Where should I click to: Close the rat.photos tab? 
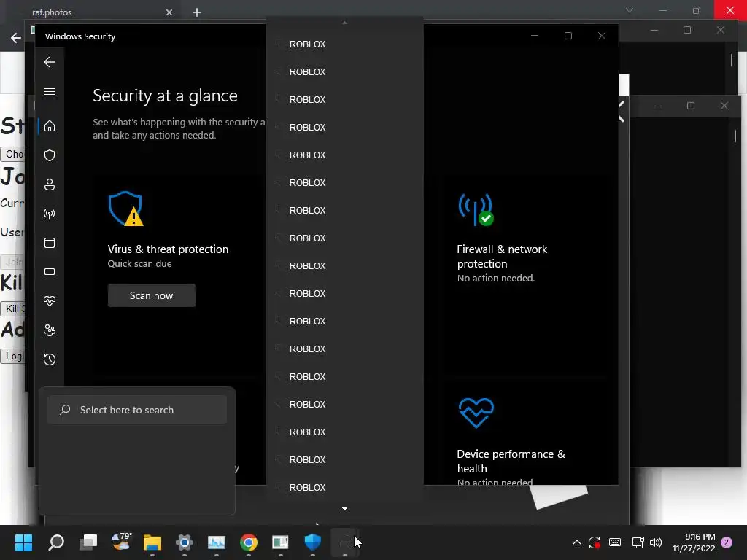tap(169, 12)
